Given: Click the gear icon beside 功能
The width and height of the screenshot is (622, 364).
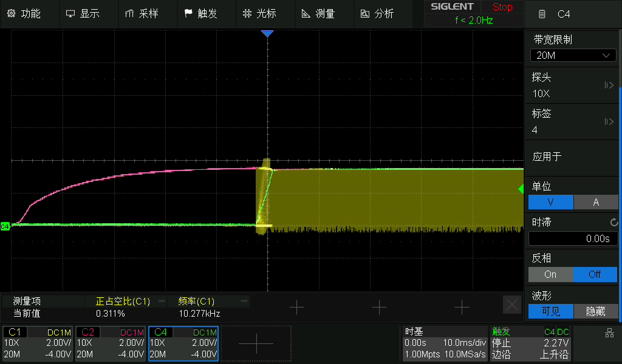Looking at the screenshot, I should click(x=11, y=13).
